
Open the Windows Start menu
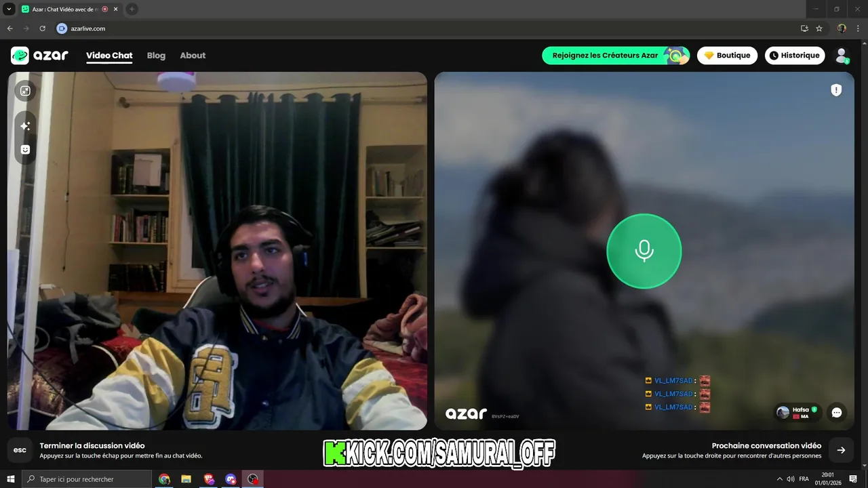coord(11,479)
